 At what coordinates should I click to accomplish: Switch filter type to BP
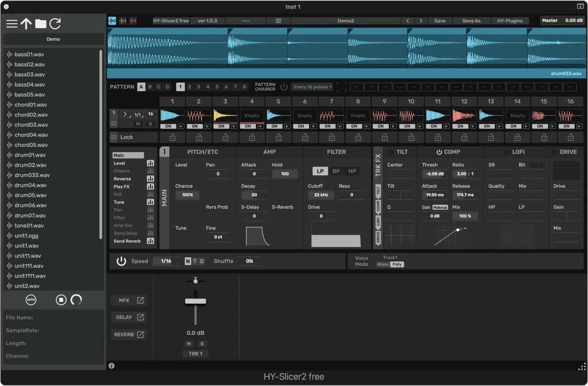tap(336, 171)
